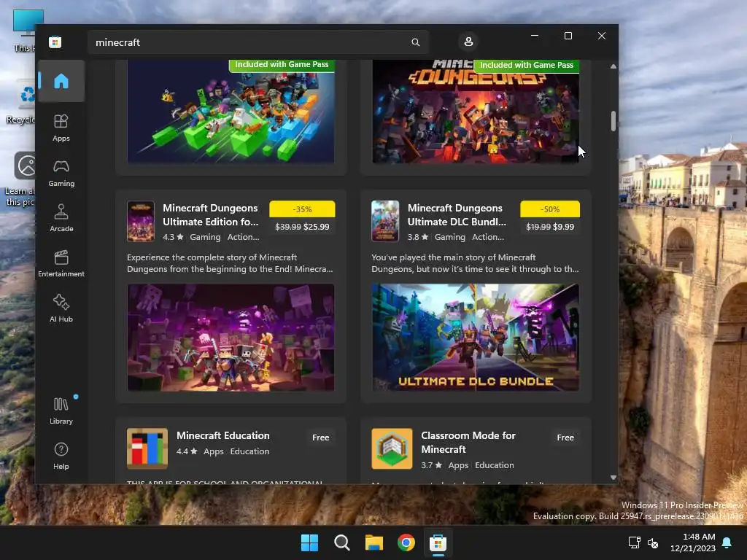Click the Ultimate Edition description text
The width and height of the screenshot is (747, 560).
click(x=230, y=263)
